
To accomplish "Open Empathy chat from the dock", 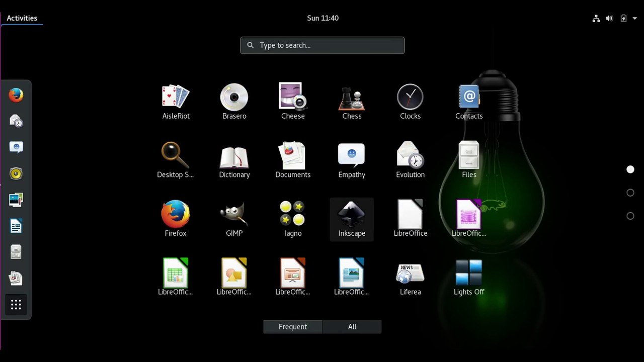I will 16,147.
